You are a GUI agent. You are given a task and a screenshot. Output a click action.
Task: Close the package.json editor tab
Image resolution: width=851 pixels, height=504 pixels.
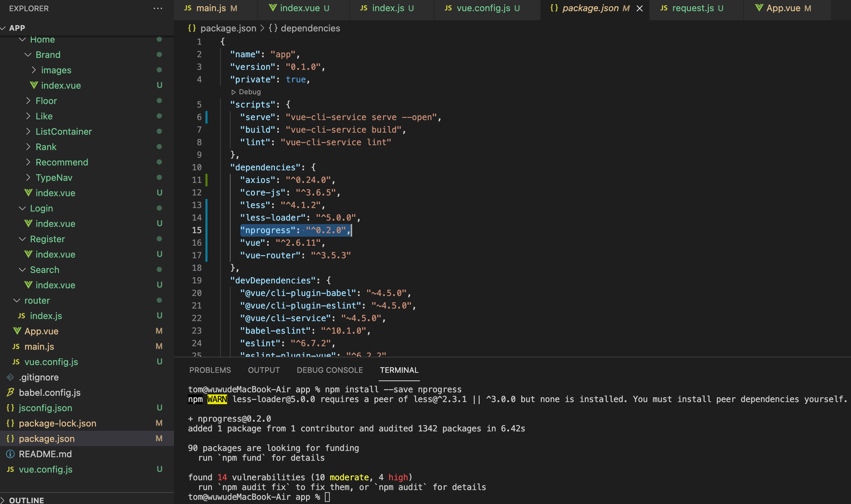click(x=640, y=8)
